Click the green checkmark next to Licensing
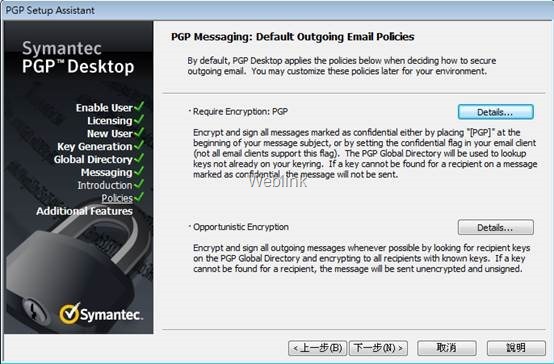The image size is (554, 364). pyautogui.click(x=139, y=119)
